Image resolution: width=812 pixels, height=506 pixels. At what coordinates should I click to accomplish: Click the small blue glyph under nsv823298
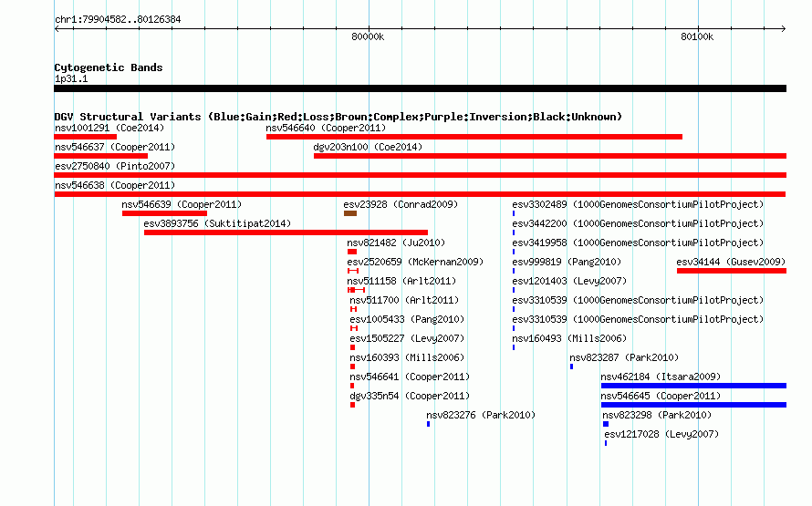[x=606, y=424]
